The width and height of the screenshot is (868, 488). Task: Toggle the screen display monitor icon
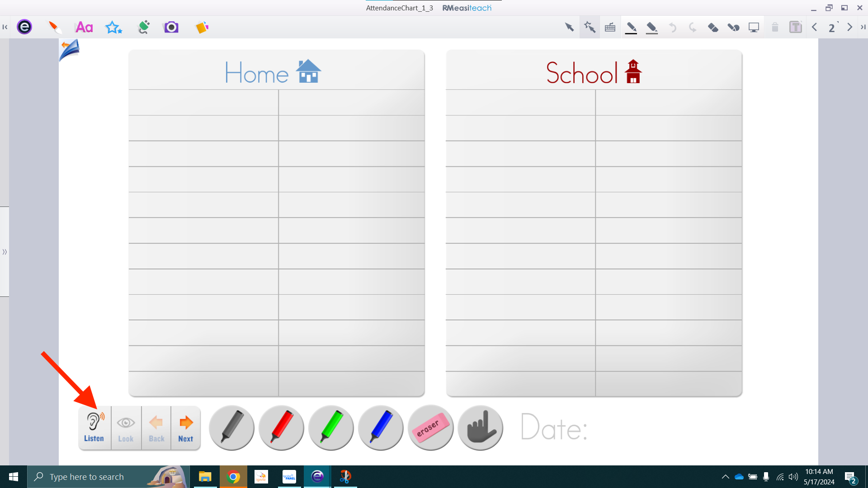[x=754, y=27]
